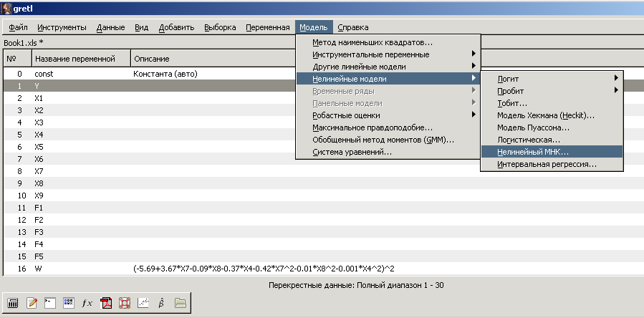Select variable F2 row

coord(323,220)
